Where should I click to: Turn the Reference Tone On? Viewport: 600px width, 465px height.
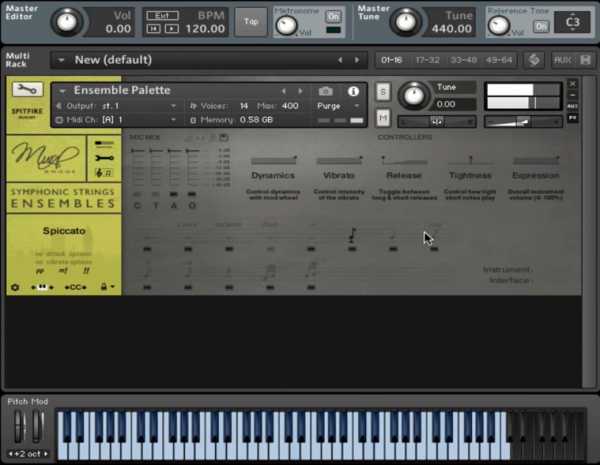[x=541, y=26]
